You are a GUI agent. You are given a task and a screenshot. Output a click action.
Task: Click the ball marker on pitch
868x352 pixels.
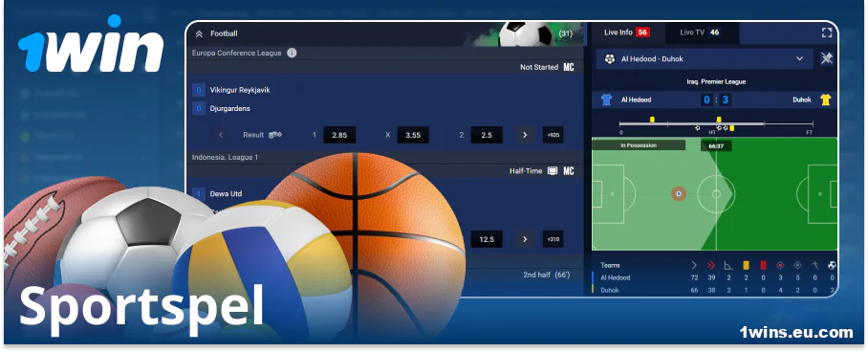[679, 194]
